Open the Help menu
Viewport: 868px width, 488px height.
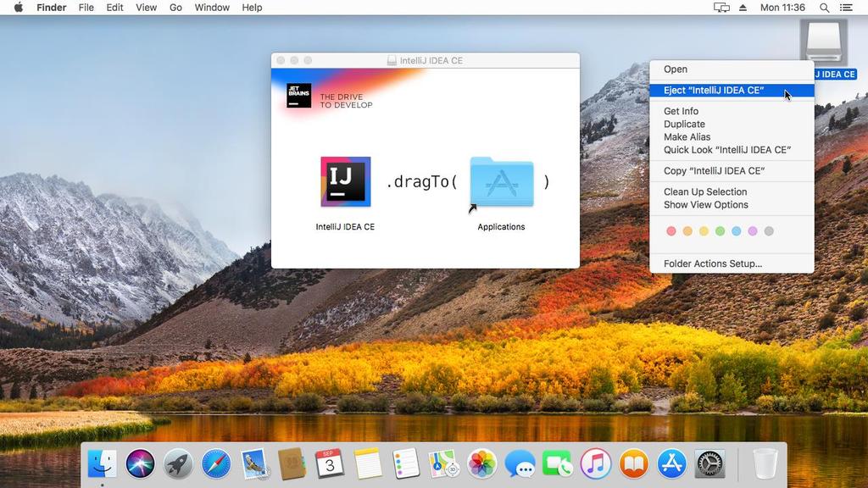pos(252,7)
